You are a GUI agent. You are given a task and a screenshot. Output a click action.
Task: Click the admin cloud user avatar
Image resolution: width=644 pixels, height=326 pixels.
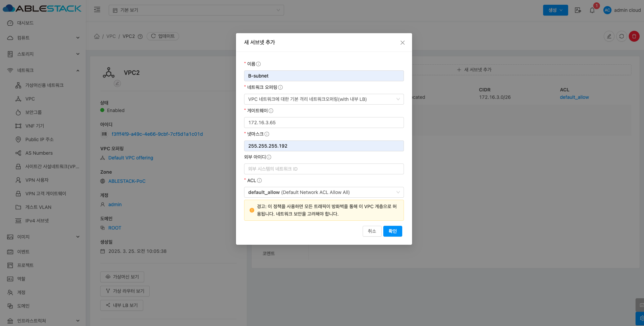(x=607, y=10)
